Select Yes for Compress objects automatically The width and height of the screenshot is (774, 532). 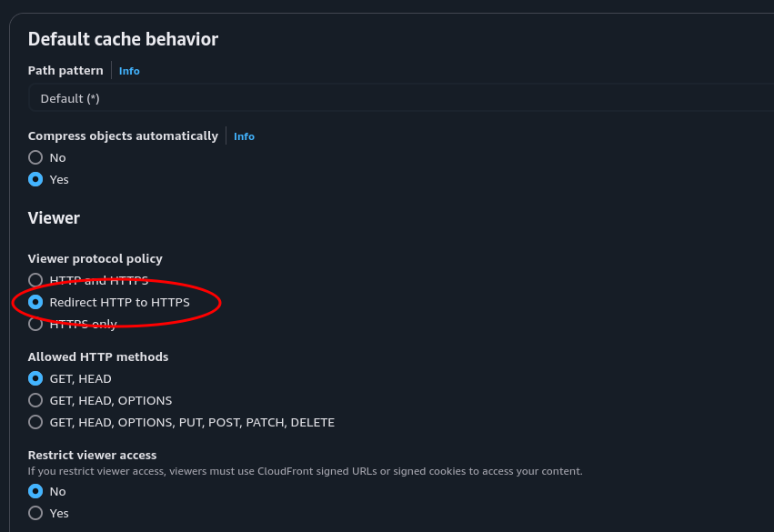(x=35, y=179)
